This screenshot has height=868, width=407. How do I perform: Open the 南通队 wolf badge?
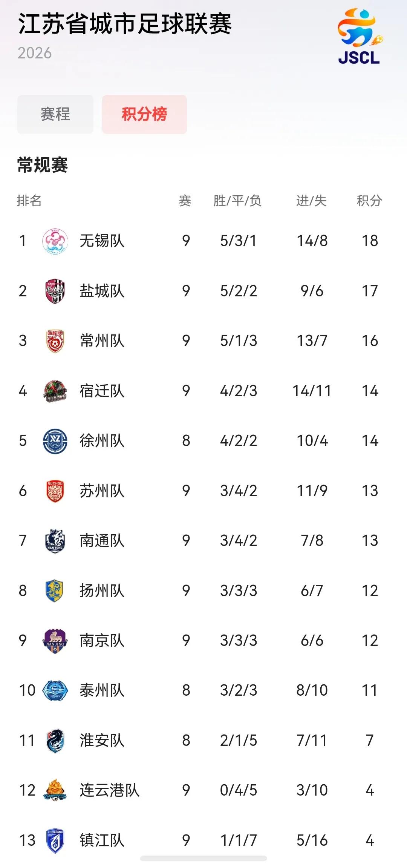point(55,541)
